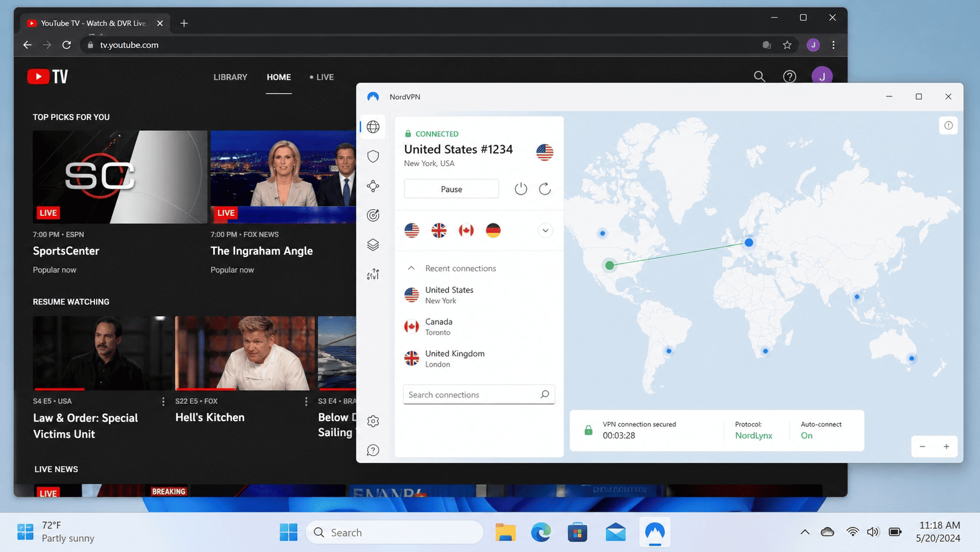Image resolution: width=980 pixels, height=552 pixels.
Task: Open Meshnet icon in NordVPN sidebar
Action: [x=373, y=186]
